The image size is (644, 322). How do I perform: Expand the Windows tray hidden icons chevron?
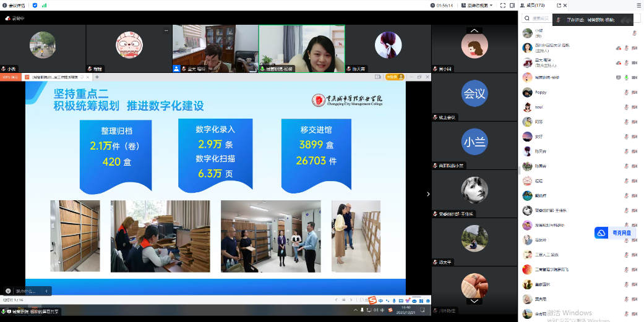pos(356,310)
